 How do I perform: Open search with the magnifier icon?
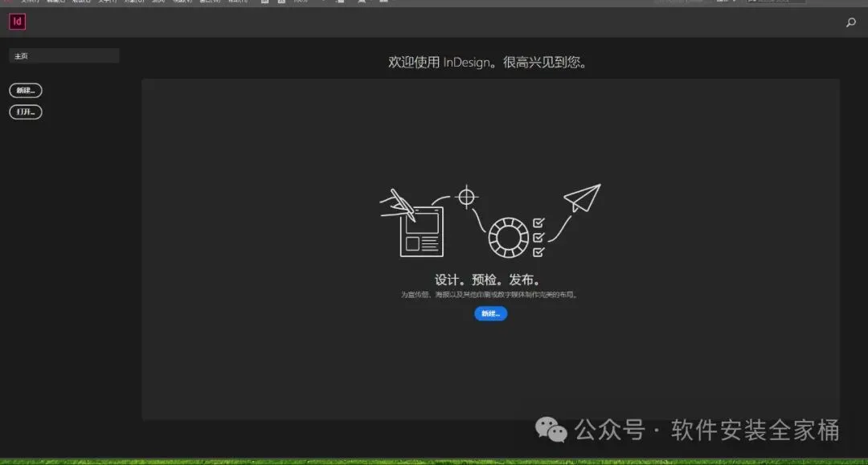point(851,22)
